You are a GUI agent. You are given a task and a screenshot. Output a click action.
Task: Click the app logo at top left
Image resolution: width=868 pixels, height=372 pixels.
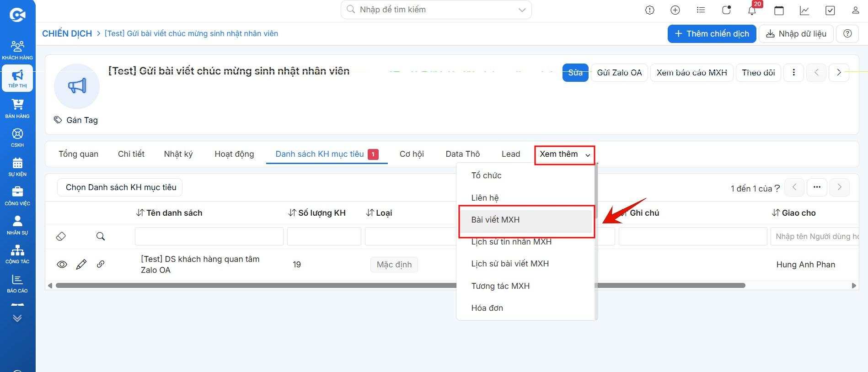coord(17,15)
